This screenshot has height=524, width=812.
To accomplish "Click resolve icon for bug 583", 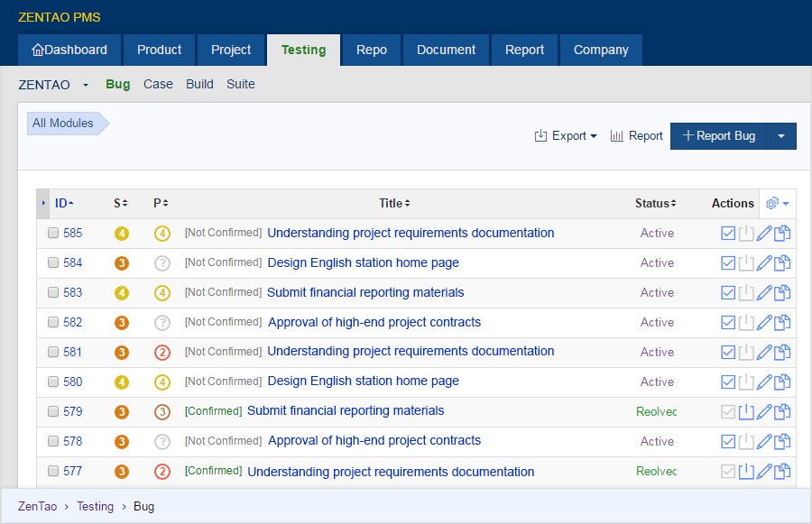I will pyautogui.click(x=746, y=293).
